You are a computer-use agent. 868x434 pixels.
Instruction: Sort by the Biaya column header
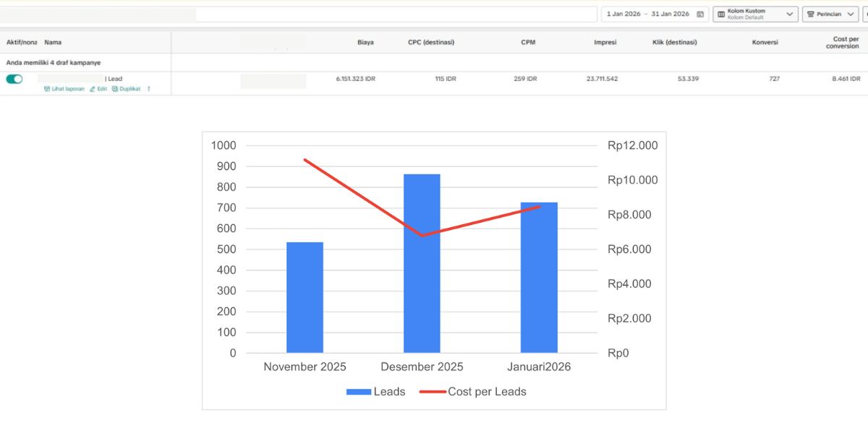365,43
